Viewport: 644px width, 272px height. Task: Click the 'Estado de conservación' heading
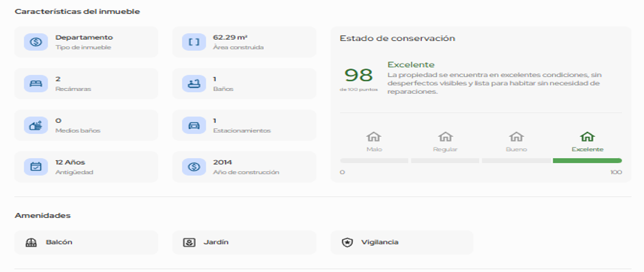(x=397, y=39)
